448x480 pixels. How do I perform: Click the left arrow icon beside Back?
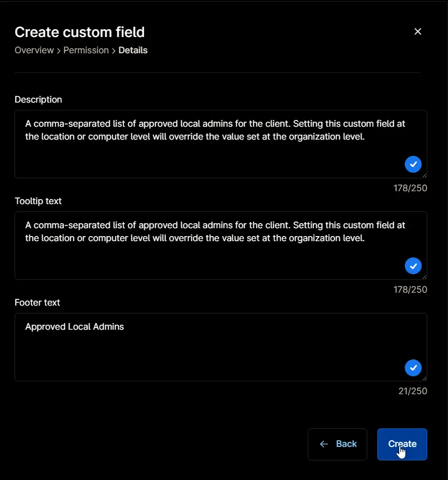tap(324, 444)
